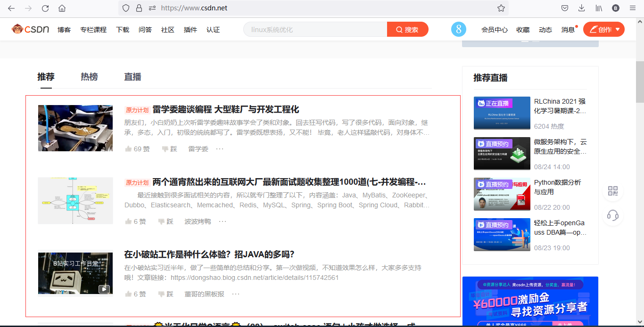The height and width of the screenshot is (327, 644).
Task: Open post 在小破站工作是种什么体验
Action: [209, 255]
